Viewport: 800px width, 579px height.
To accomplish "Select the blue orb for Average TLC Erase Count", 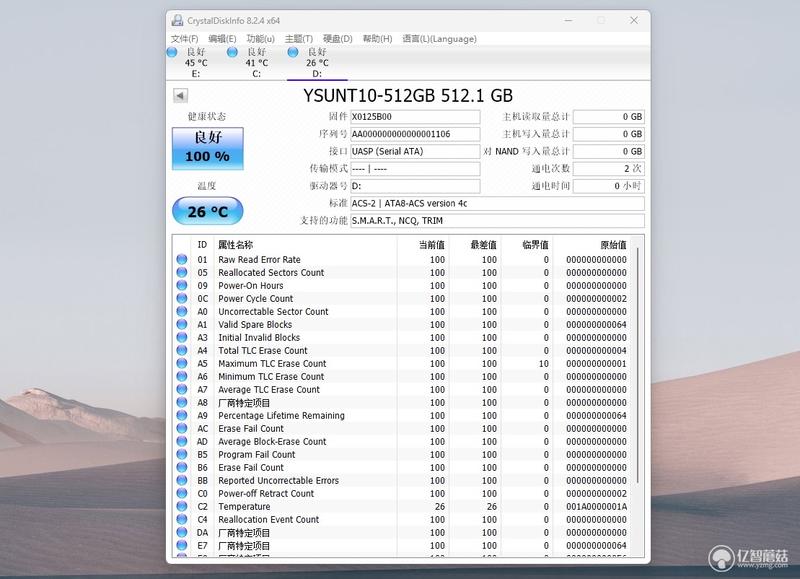I will 182,389.
